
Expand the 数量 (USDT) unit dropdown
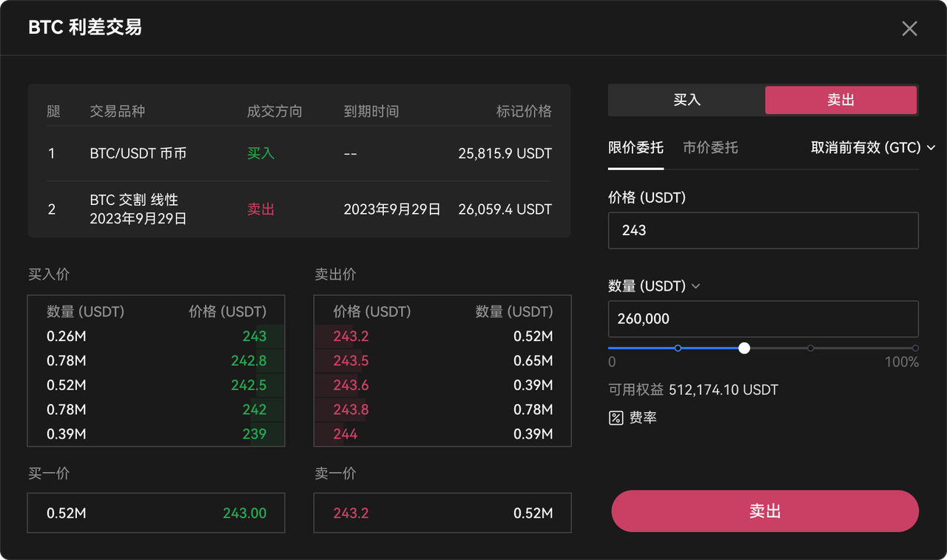[x=695, y=286]
